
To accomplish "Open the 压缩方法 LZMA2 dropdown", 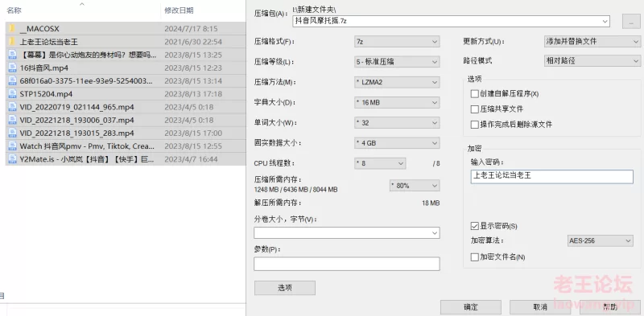I will (x=397, y=83).
